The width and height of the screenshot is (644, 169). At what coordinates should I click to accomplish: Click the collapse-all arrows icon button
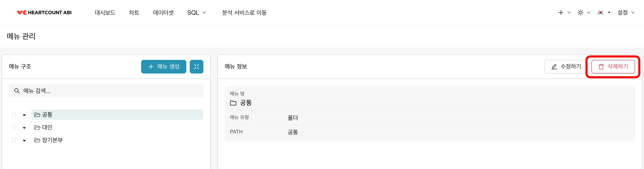coord(197,66)
